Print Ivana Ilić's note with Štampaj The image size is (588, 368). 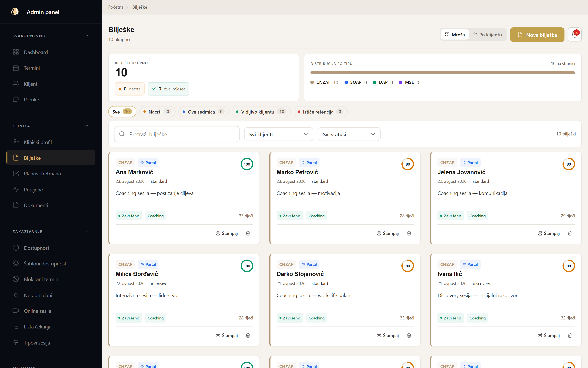click(549, 335)
